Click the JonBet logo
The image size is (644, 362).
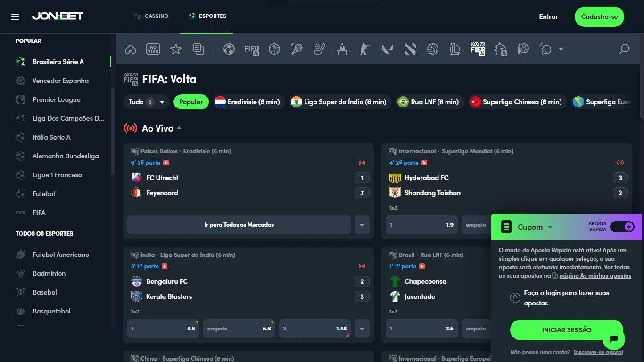point(58,16)
